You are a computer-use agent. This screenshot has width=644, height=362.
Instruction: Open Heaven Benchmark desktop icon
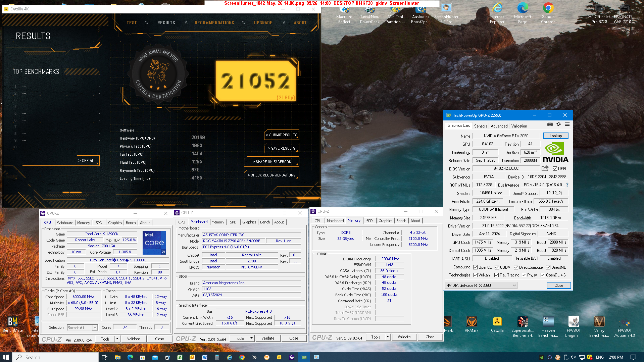coord(548,326)
